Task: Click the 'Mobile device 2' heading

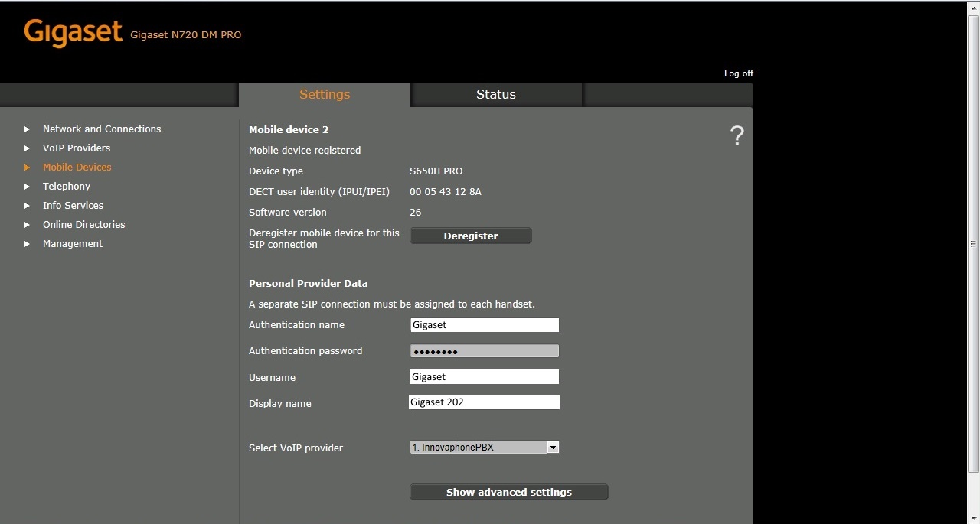Action: coord(289,130)
